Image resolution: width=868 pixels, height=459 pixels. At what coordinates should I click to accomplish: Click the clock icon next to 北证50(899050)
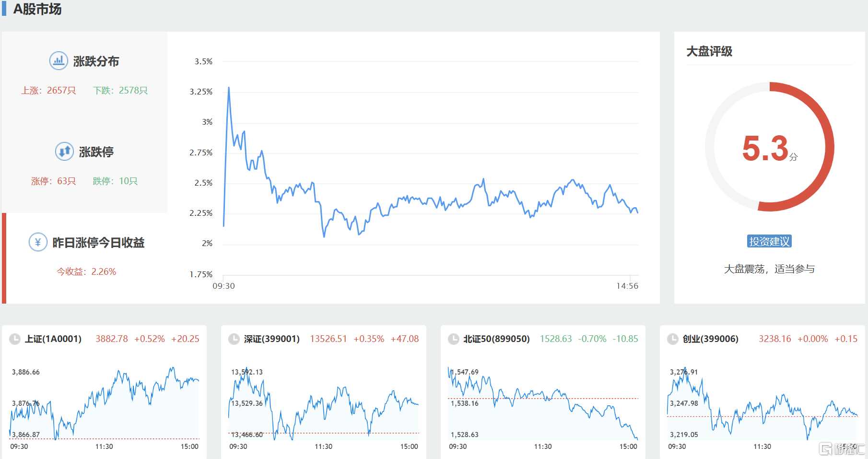pos(454,339)
